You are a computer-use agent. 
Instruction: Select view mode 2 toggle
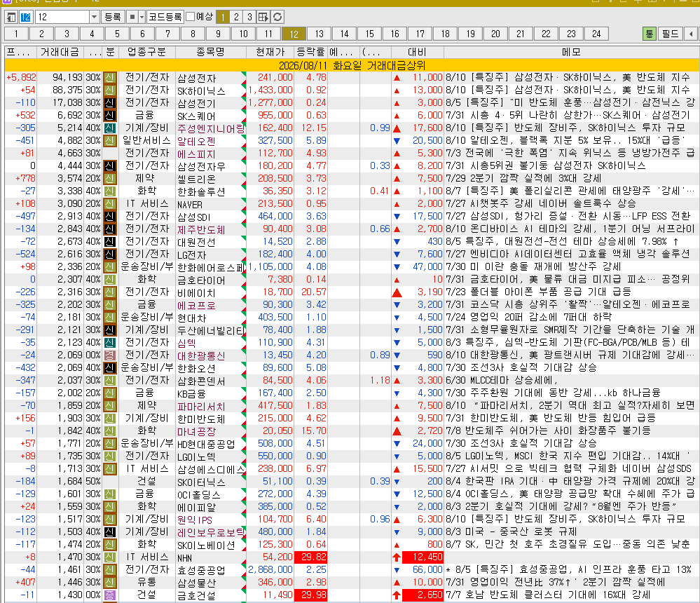tap(236, 17)
